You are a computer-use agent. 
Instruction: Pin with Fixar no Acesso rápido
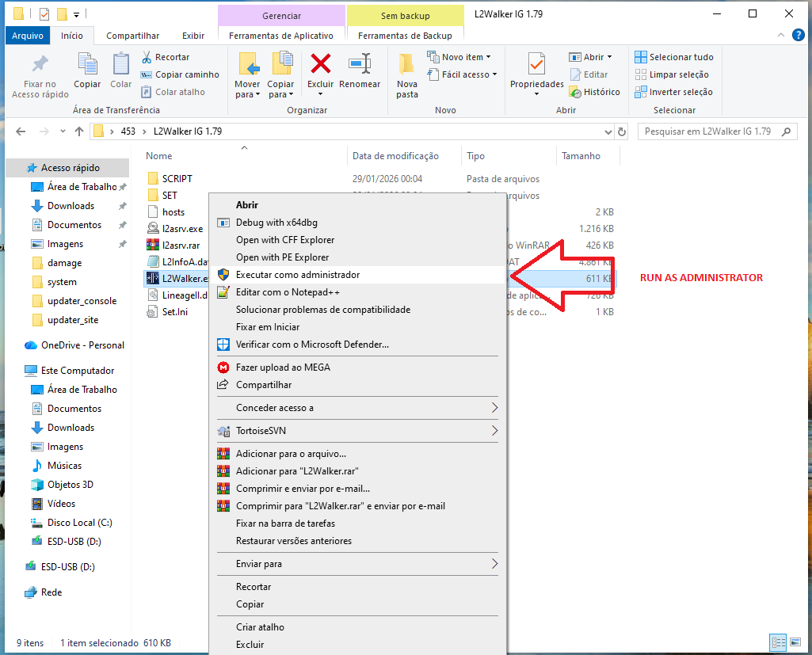(x=40, y=75)
